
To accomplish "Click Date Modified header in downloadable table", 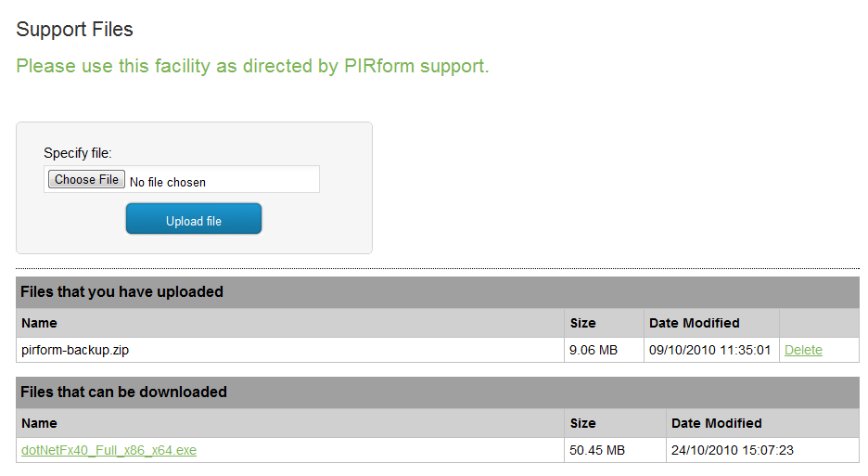I will click(x=717, y=423).
